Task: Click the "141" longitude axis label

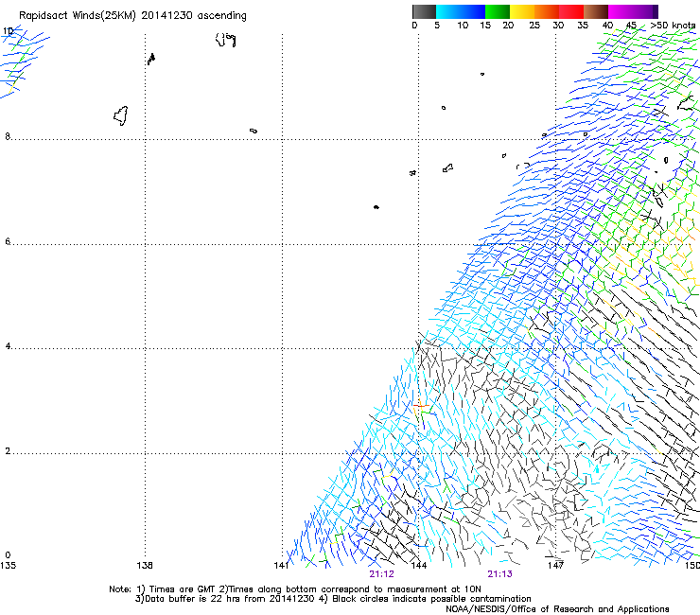Action: [x=281, y=566]
